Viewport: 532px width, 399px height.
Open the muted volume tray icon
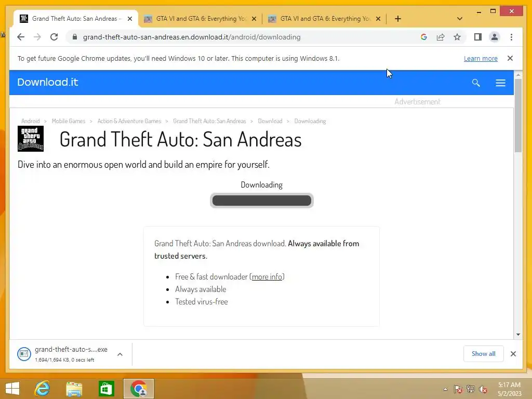pos(483,389)
